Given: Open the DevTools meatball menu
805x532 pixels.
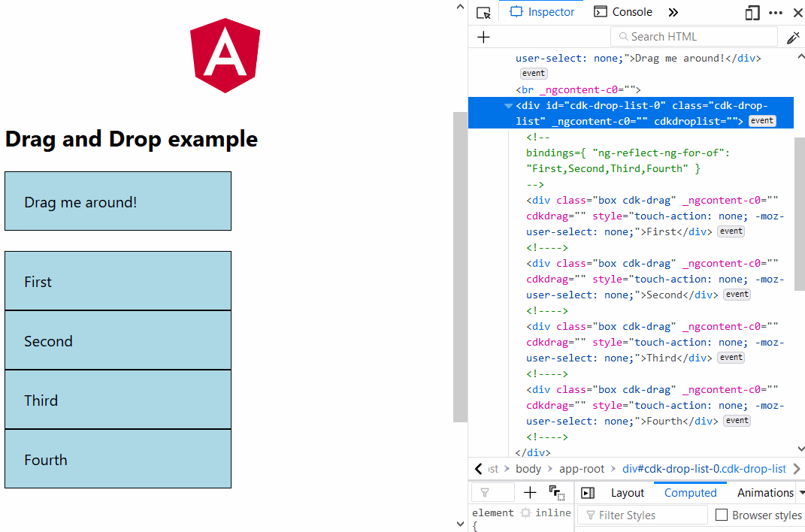Looking at the screenshot, I should coord(776,12).
